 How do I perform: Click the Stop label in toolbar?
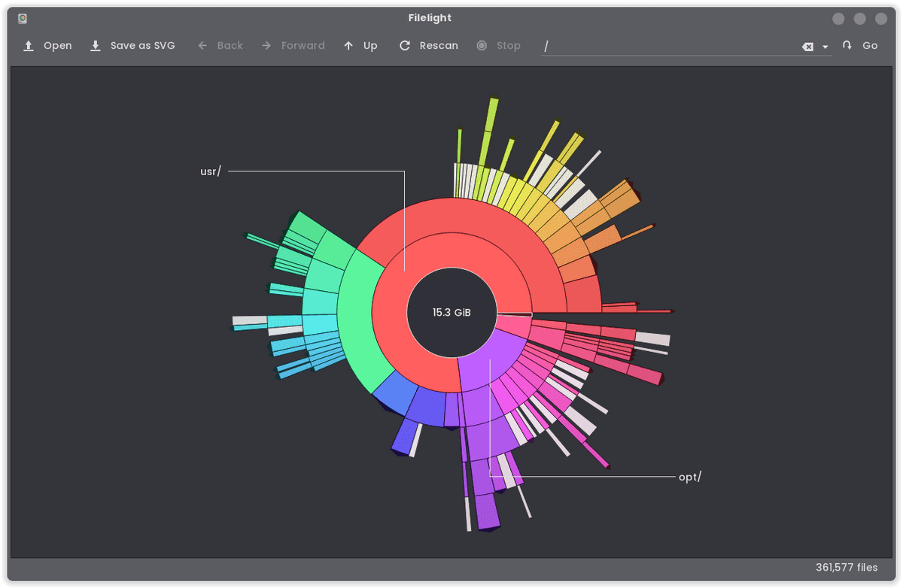pyautogui.click(x=509, y=46)
